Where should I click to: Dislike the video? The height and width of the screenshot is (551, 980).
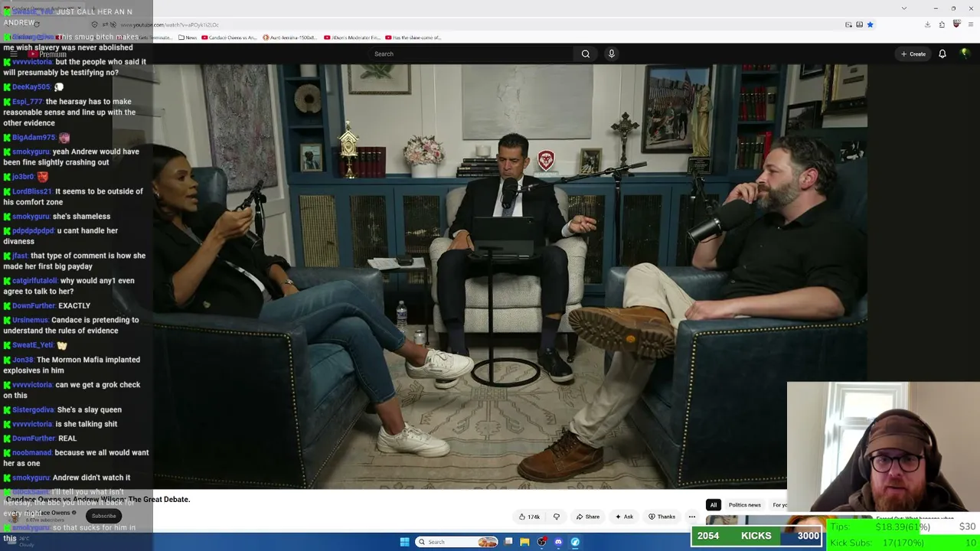(x=557, y=517)
